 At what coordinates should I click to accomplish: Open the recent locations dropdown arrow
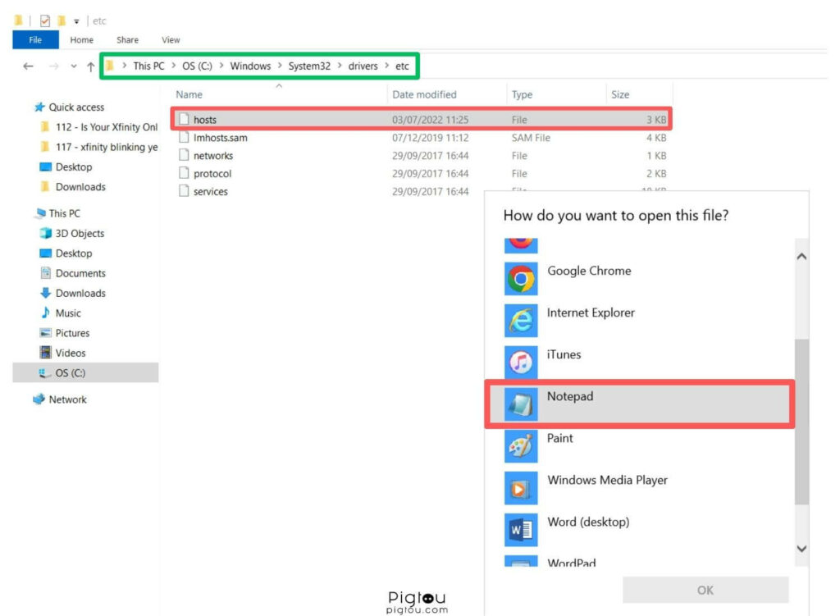(x=74, y=66)
